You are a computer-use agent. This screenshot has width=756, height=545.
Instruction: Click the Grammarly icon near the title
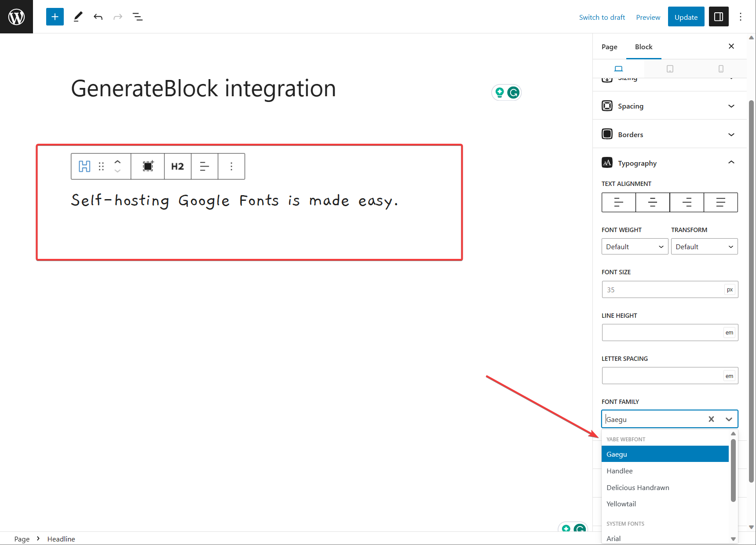pyautogui.click(x=513, y=93)
